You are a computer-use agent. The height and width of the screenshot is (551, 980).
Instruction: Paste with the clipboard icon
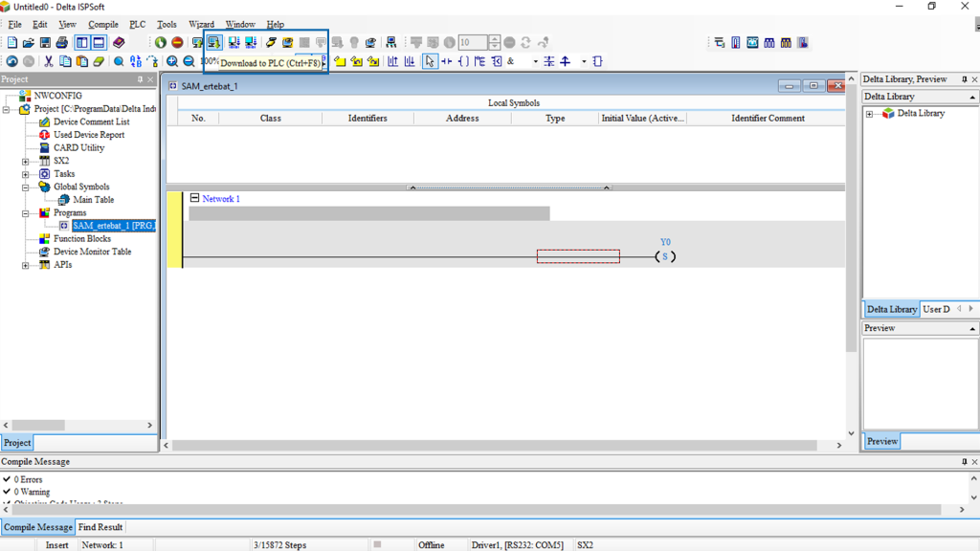82,61
